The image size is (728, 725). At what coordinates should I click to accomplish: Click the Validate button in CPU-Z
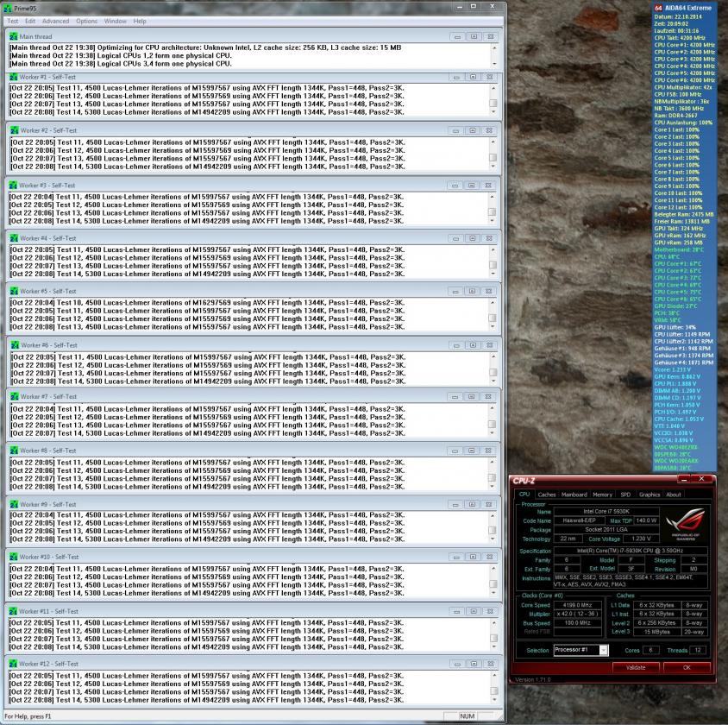[636, 667]
